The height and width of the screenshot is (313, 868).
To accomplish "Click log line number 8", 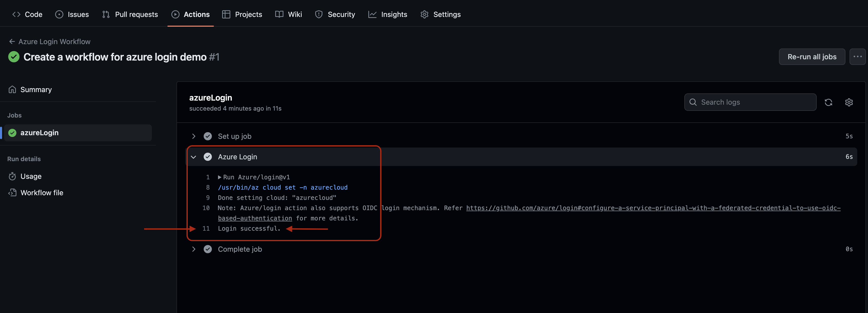I will click(208, 187).
